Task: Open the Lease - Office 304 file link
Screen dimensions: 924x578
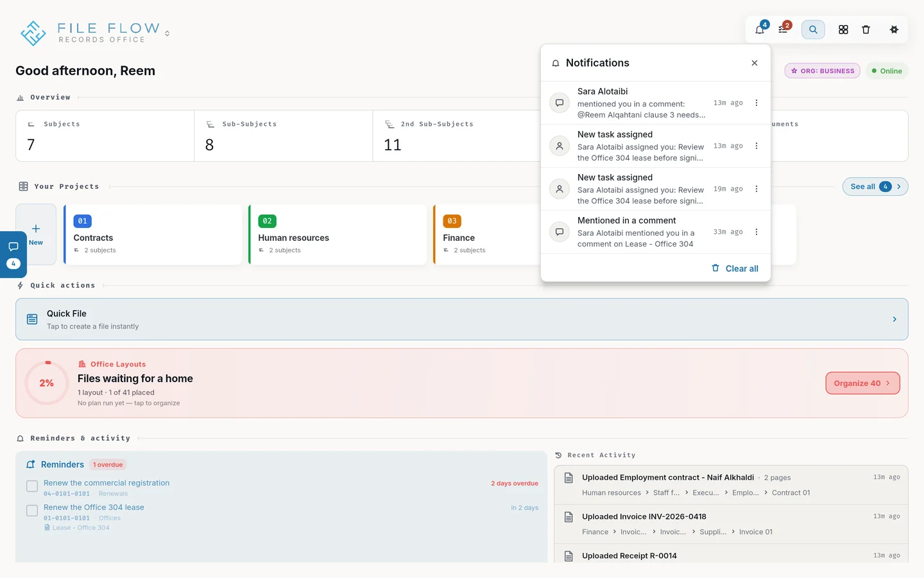Action: 77,528
